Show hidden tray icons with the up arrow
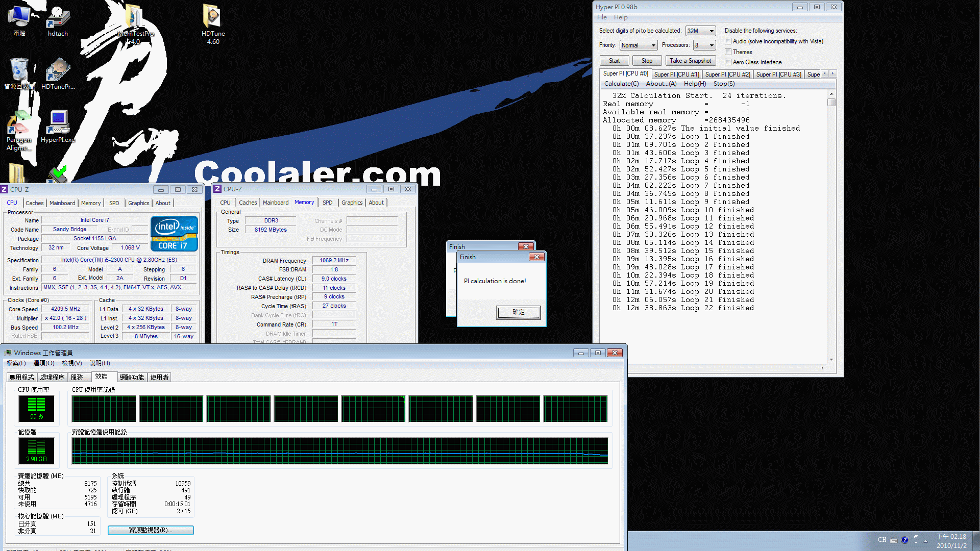This screenshot has width=980, height=551. 925,541
